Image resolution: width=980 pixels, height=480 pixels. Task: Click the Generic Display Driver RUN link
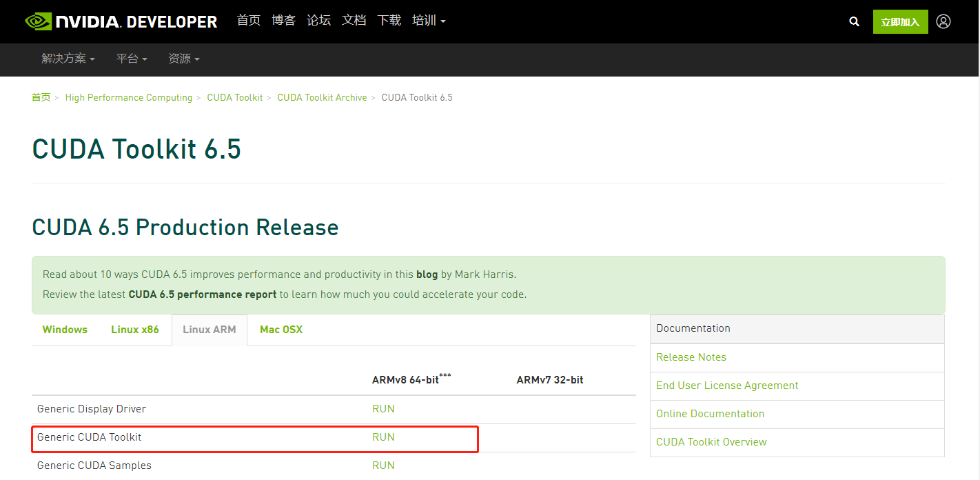click(383, 409)
